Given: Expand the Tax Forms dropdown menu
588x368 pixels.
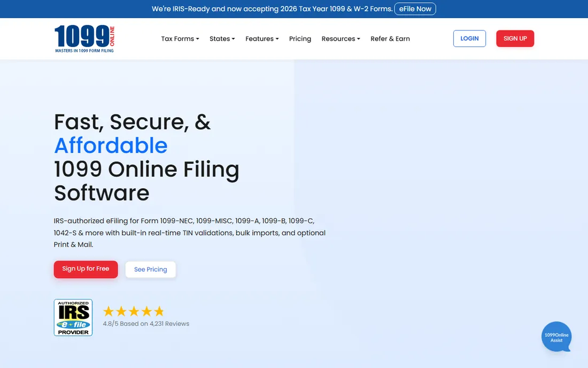Looking at the screenshot, I should 180,39.
